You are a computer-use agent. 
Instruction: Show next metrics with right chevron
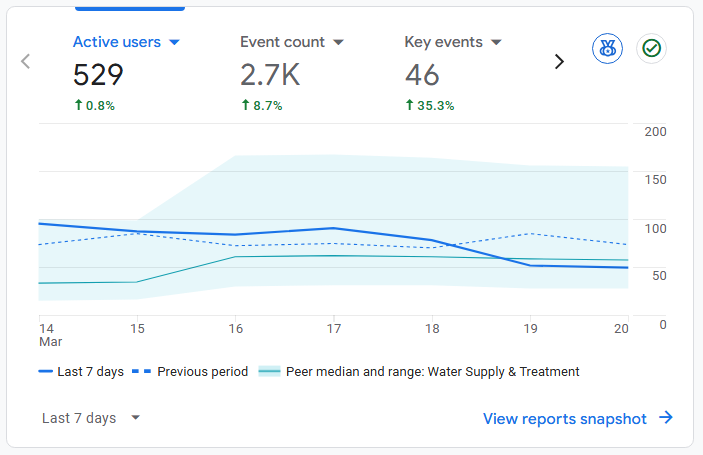(x=559, y=61)
